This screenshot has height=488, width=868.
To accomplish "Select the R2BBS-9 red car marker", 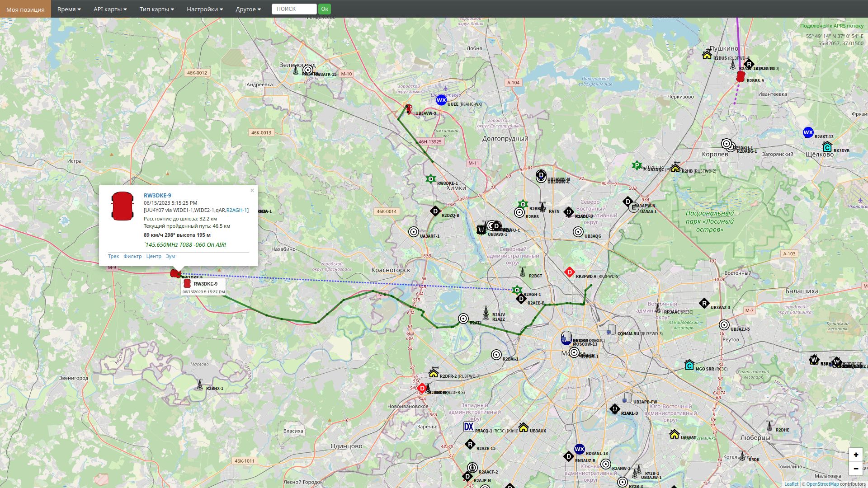I will [741, 77].
